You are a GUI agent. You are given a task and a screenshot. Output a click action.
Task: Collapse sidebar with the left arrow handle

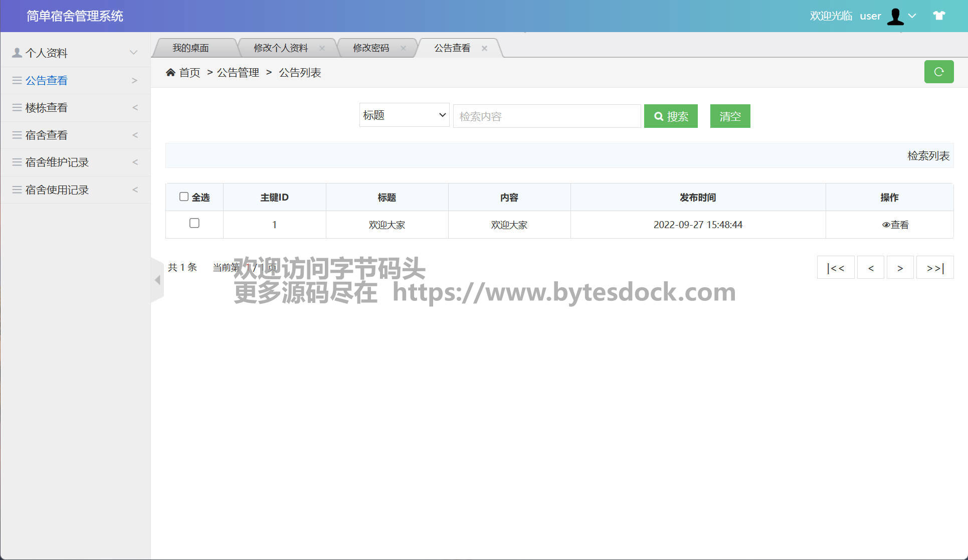(157, 280)
